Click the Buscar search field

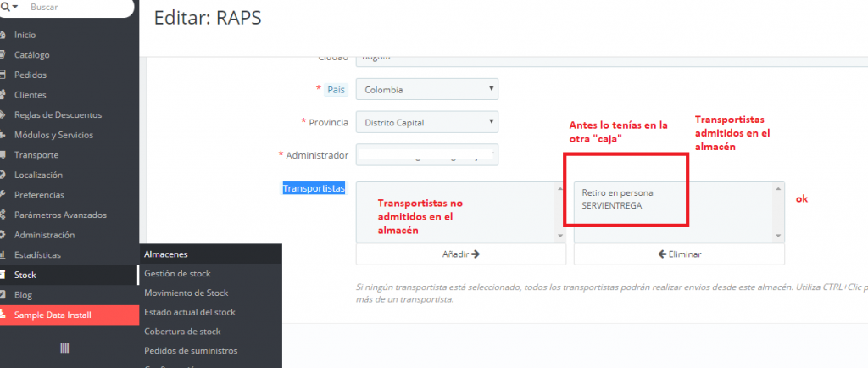(x=76, y=7)
